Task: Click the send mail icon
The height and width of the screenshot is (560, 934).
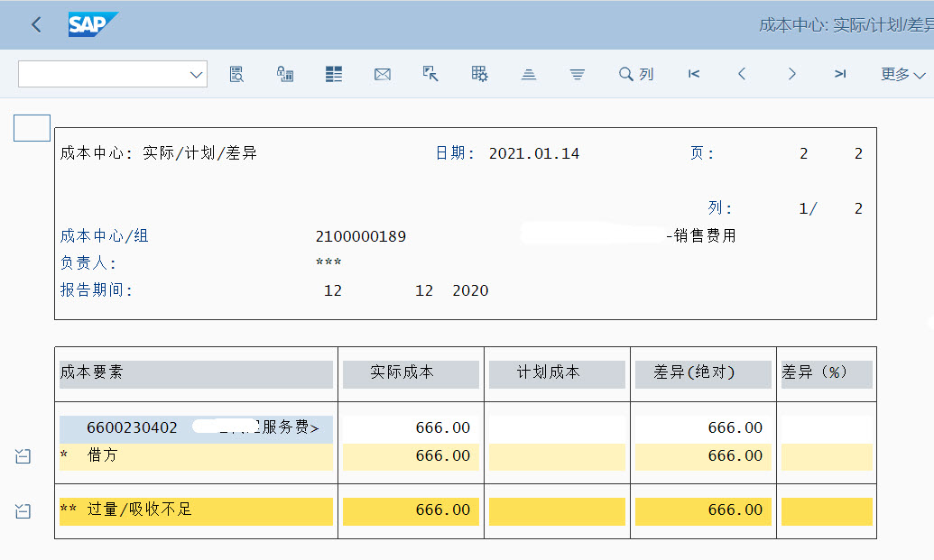Action: point(382,74)
